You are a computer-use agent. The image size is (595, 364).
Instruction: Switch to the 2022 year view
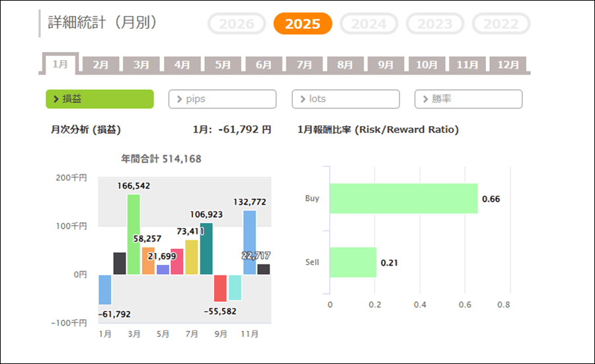(500, 24)
